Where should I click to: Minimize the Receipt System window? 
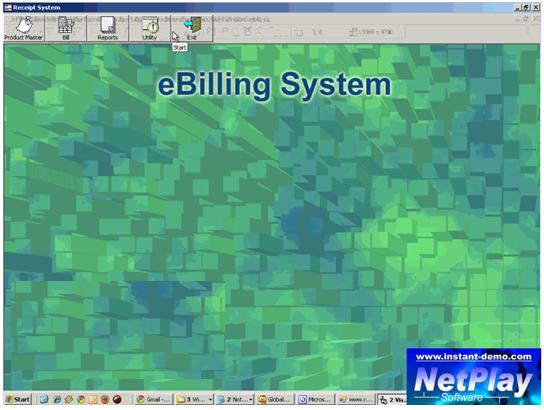tap(518, 8)
